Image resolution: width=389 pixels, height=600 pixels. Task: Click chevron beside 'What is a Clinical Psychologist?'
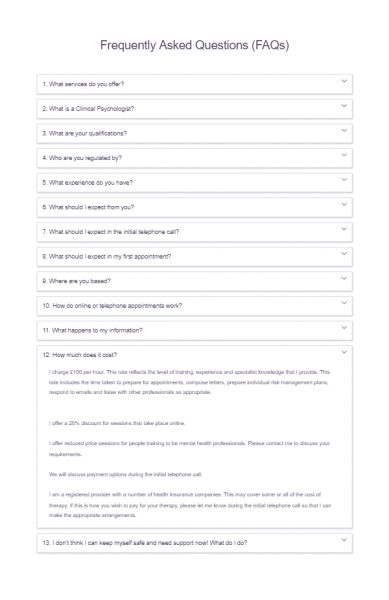tap(344, 106)
